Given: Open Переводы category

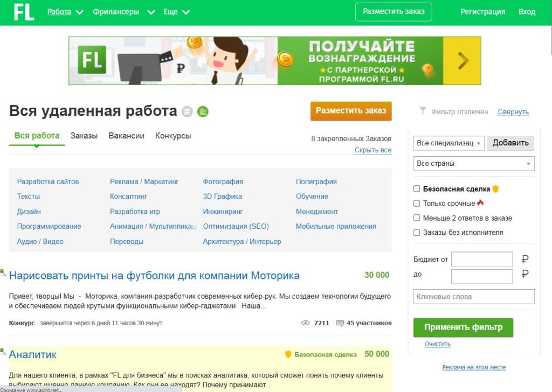Looking at the screenshot, I should click(127, 242).
